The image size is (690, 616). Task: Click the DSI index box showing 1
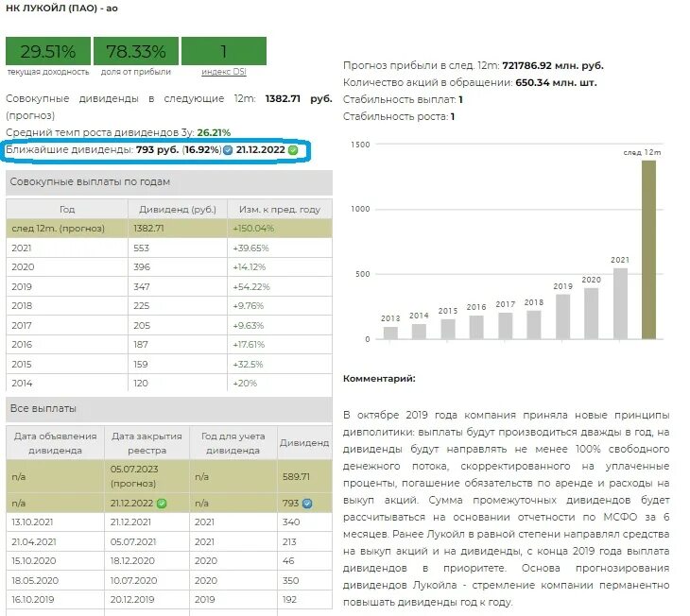click(224, 51)
